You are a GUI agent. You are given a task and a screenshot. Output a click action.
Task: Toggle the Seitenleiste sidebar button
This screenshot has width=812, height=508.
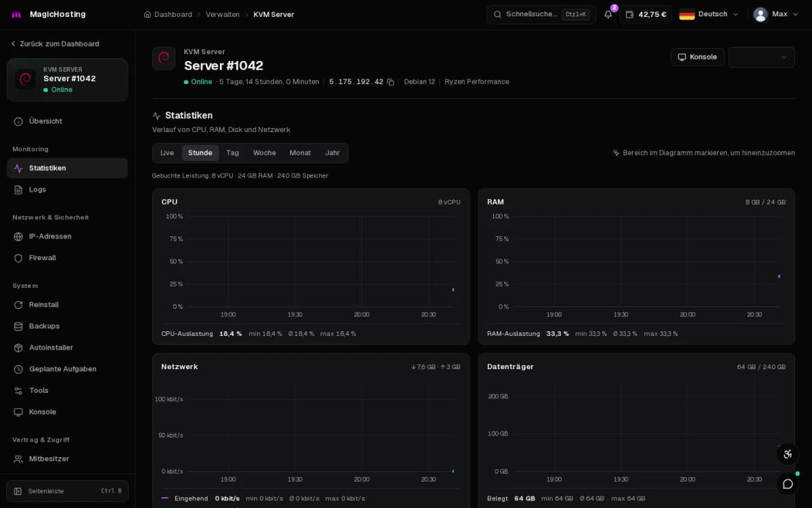coord(67,491)
